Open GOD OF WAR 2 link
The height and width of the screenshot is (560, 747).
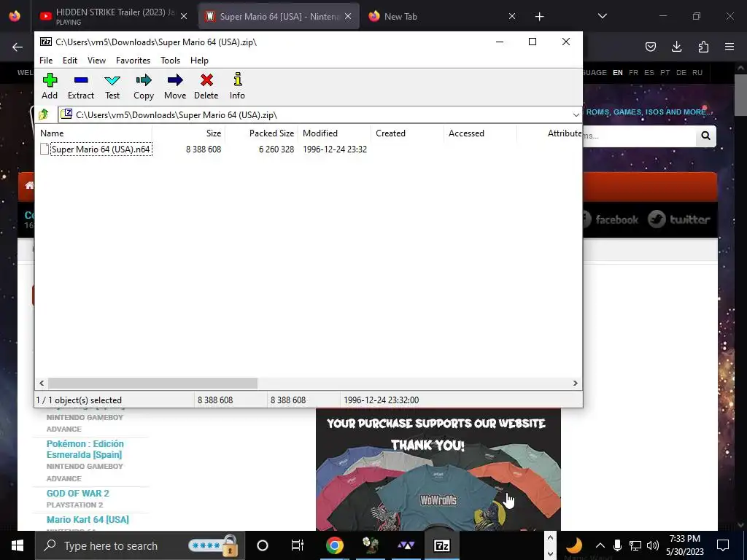coord(77,494)
